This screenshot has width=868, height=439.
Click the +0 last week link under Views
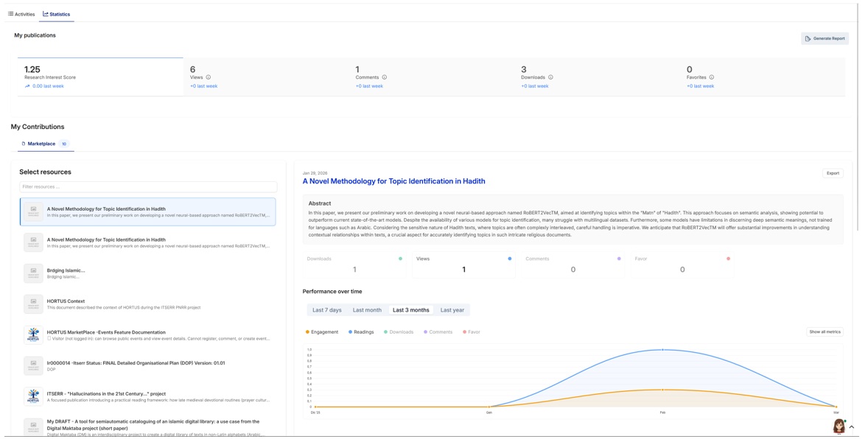coord(203,86)
